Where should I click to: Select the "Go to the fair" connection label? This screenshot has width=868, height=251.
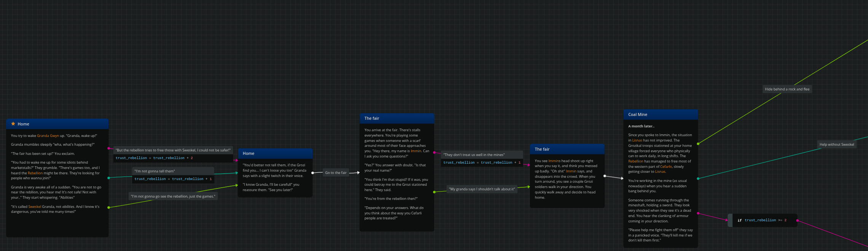[x=335, y=173]
